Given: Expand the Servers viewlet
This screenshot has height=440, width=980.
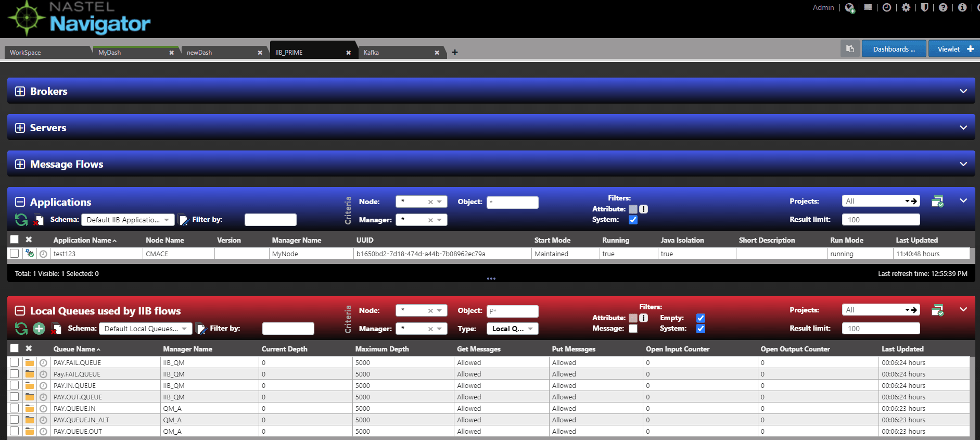Looking at the screenshot, I should [x=20, y=128].
